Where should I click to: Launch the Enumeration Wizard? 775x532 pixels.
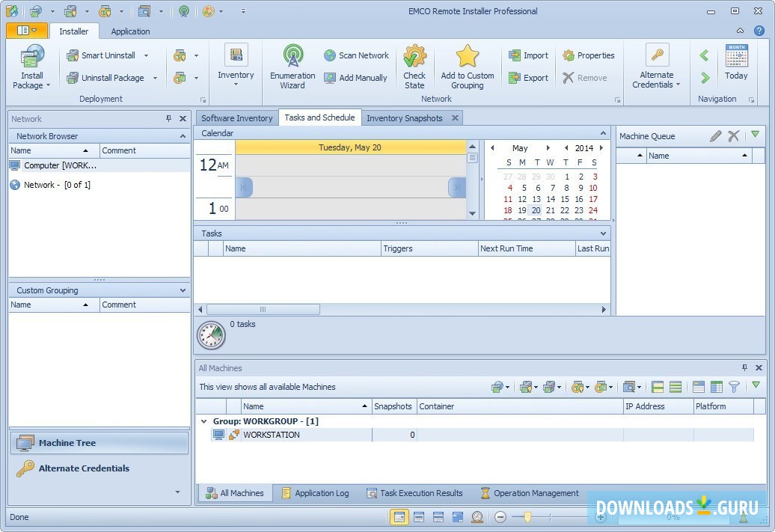click(292, 67)
